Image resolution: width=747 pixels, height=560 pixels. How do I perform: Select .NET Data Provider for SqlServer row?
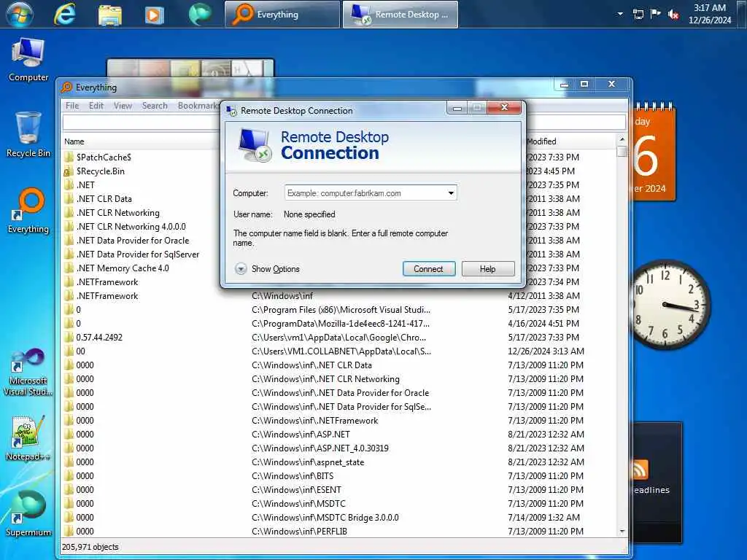(x=141, y=254)
